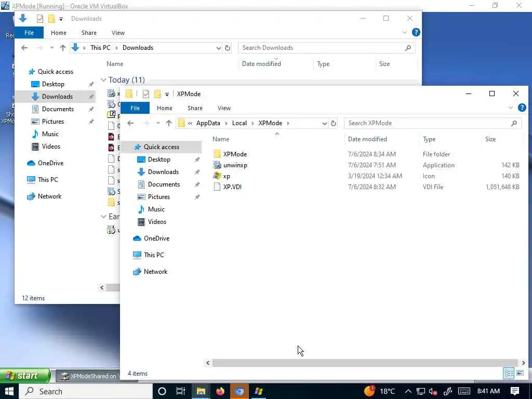This screenshot has height=399, width=532.
Task: Open File Explorer on taskbar
Action: coord(201,391)
